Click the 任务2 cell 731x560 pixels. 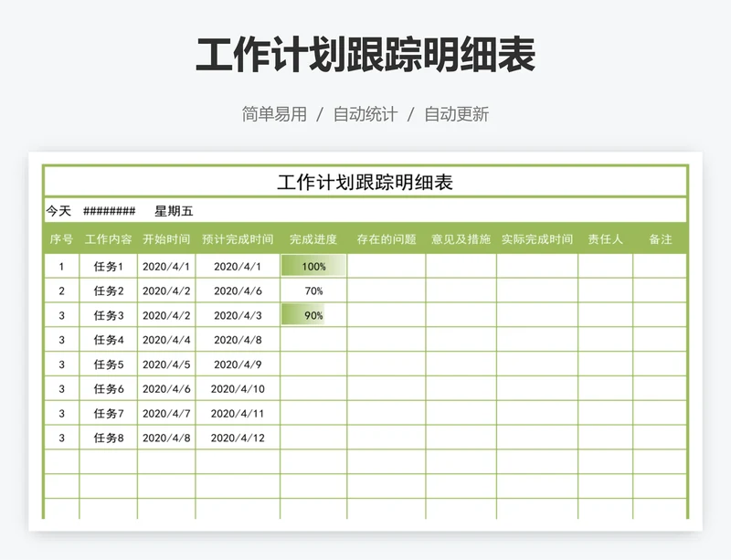click(x=108, y=291)
